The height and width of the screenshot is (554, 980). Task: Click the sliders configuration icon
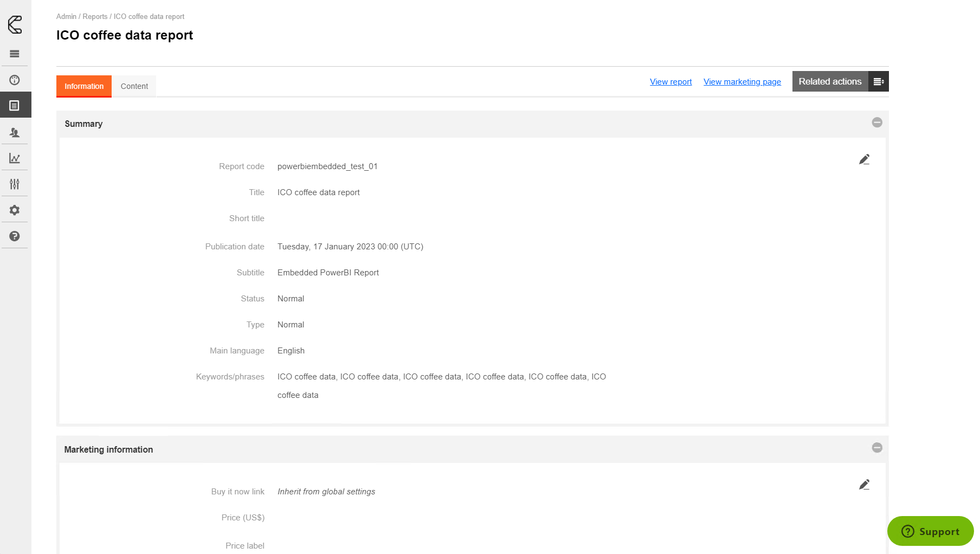pos(15,184)
